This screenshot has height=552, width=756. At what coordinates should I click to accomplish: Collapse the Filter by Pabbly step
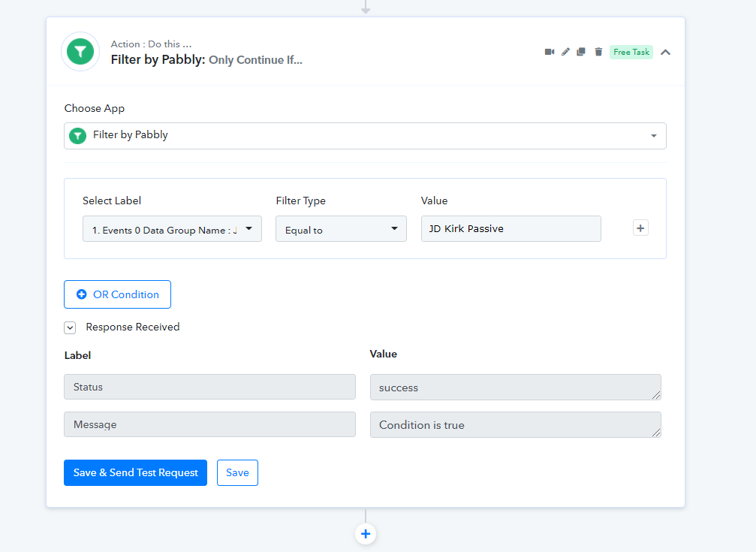pyautogui.click(x=665, y=52)
